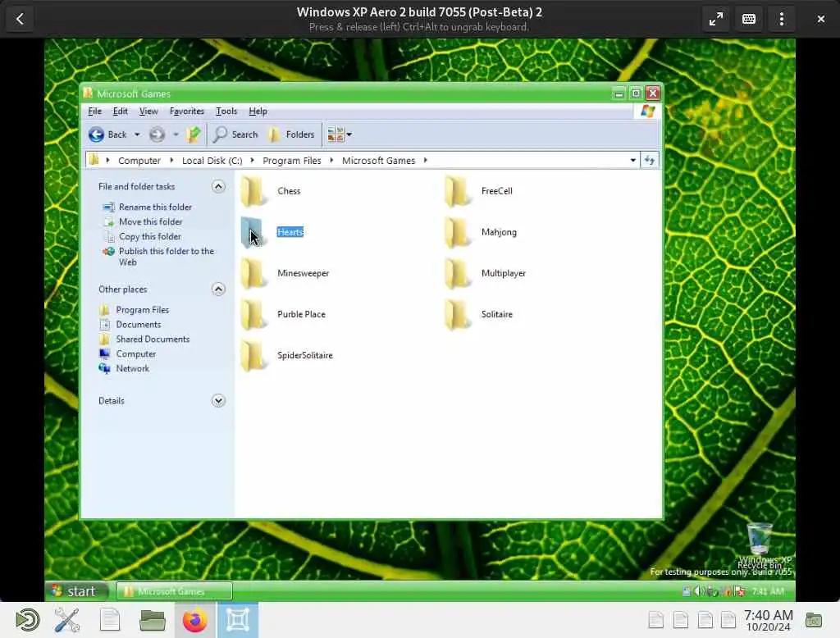This screenshot has width=840, height=638.
Task: Launch Firefox from the host panel
Action: 195,620
